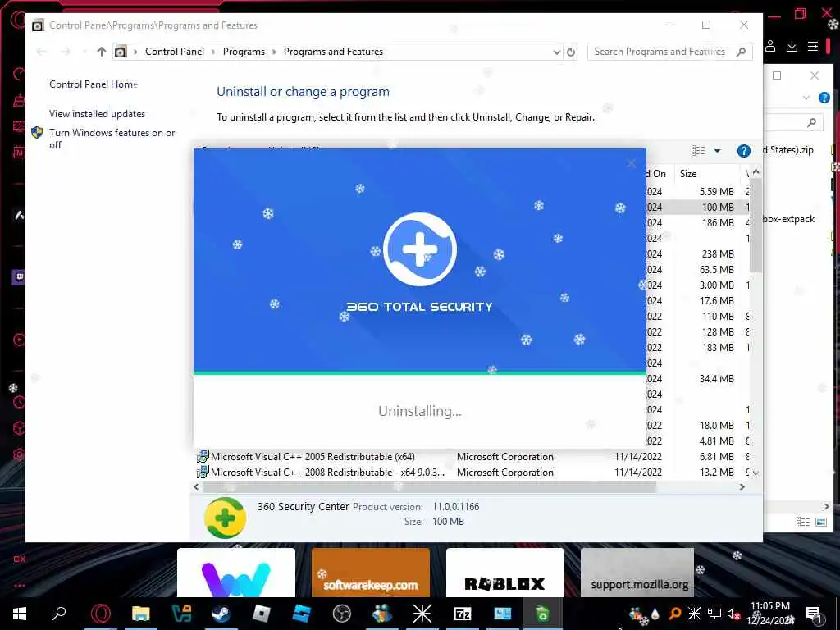Expand the chevron after Programs breadcrumb
Screen dimensions: 840x630
click(274, 52)
